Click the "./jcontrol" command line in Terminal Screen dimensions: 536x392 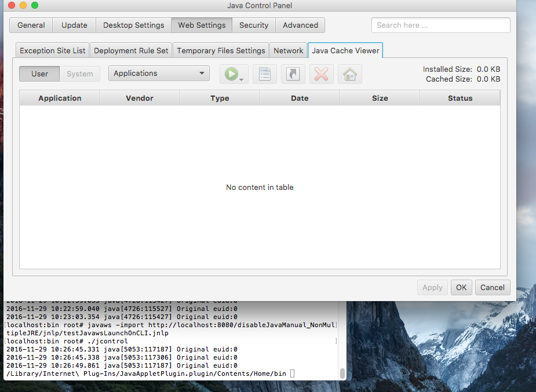coord(67,341)
